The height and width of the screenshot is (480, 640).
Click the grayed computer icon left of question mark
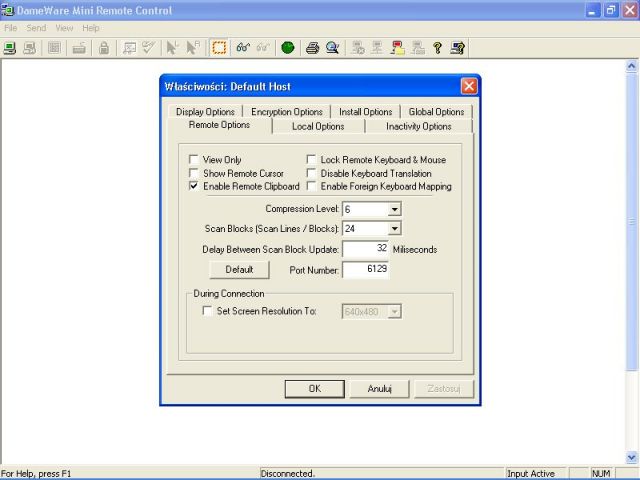pos(418,48)
